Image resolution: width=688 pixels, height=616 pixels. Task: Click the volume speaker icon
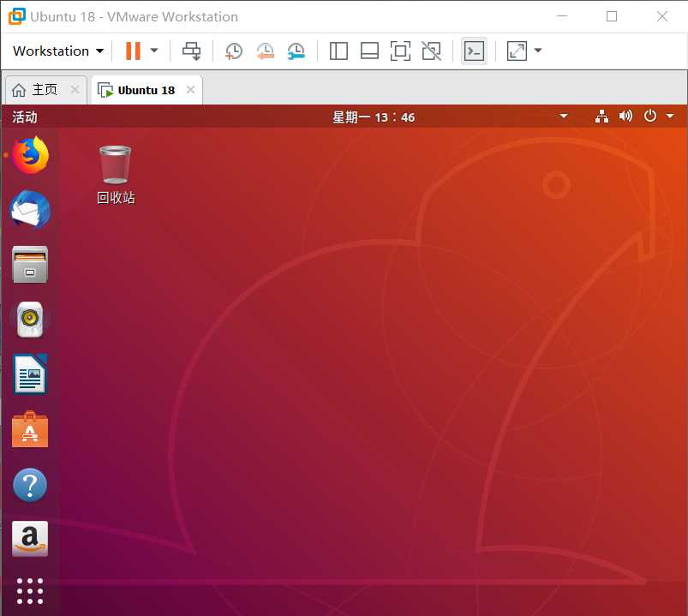coord(625,116)
